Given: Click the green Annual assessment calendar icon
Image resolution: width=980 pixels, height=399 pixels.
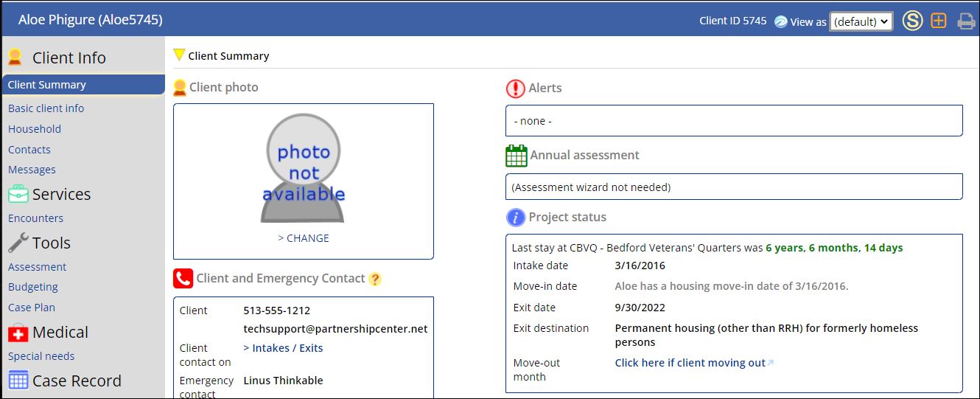Looking at the screenshot, I should pos(517,156).
